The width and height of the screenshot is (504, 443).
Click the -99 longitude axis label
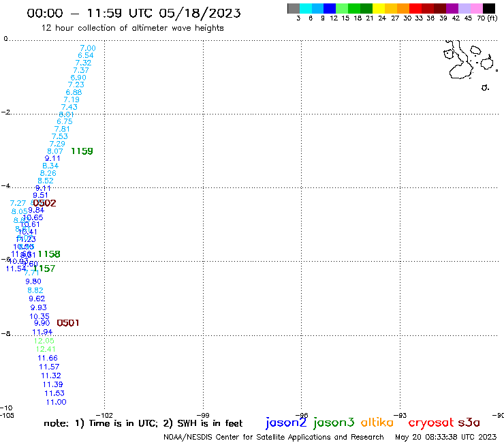203,415
